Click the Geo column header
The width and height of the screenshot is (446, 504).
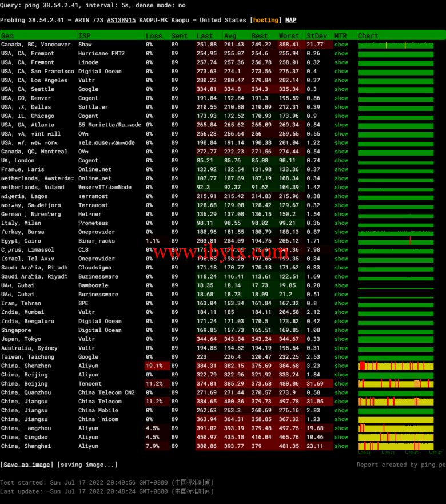pyautogui.click(x=7, y=36)
